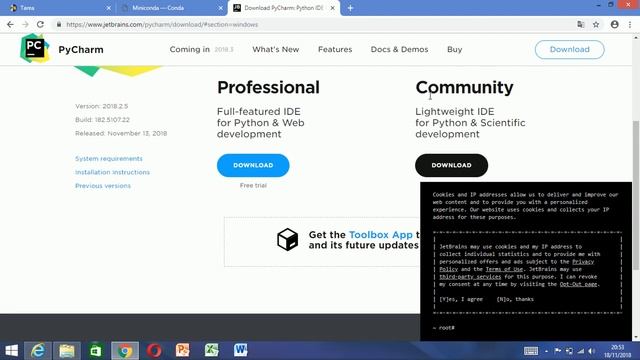Open Chrome three-dot menu
Screen dimensions: 640x360
(630, 24)
